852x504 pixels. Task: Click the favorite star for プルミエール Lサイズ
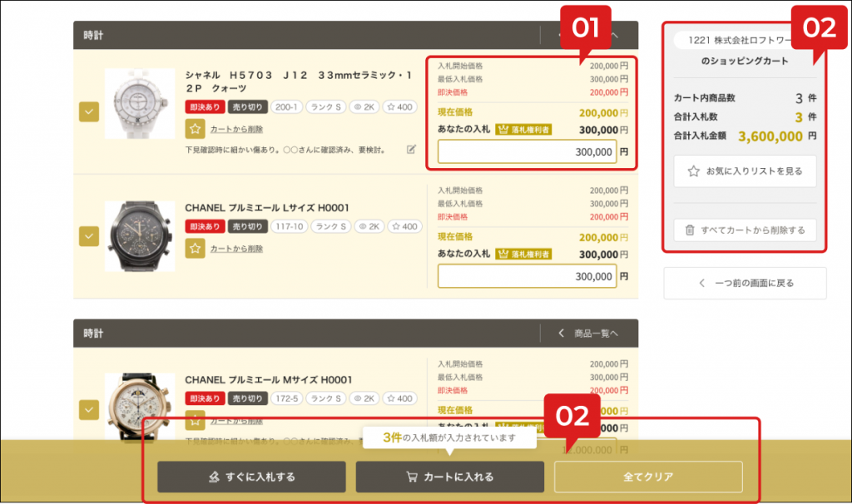click(195, 248)
